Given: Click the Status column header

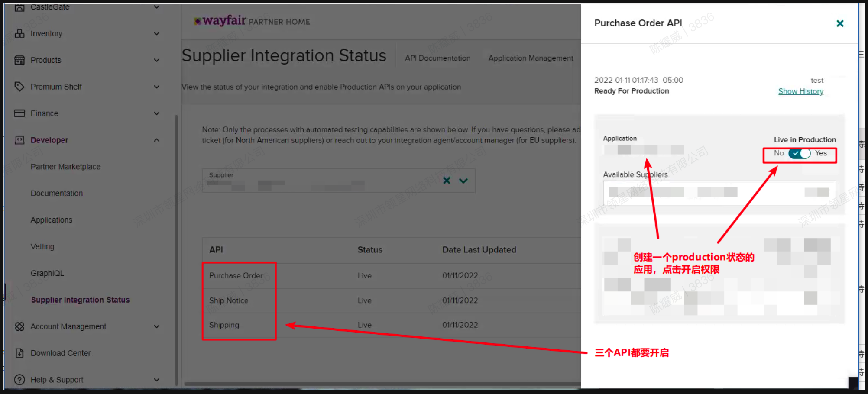Looking at the screenshot, I should coord(370,250).
